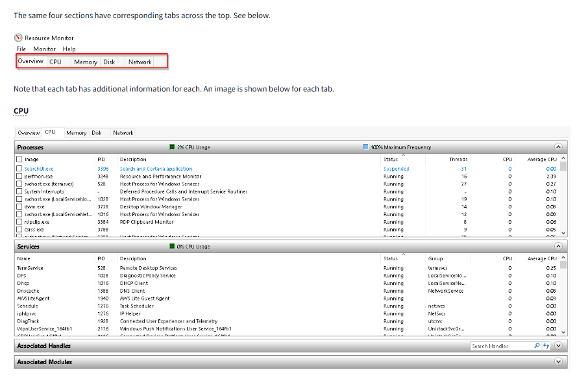This screenshot has height=379, width=588.
Task: Click the Resource Monitor app icon
Action: click(x=18, y=38)
